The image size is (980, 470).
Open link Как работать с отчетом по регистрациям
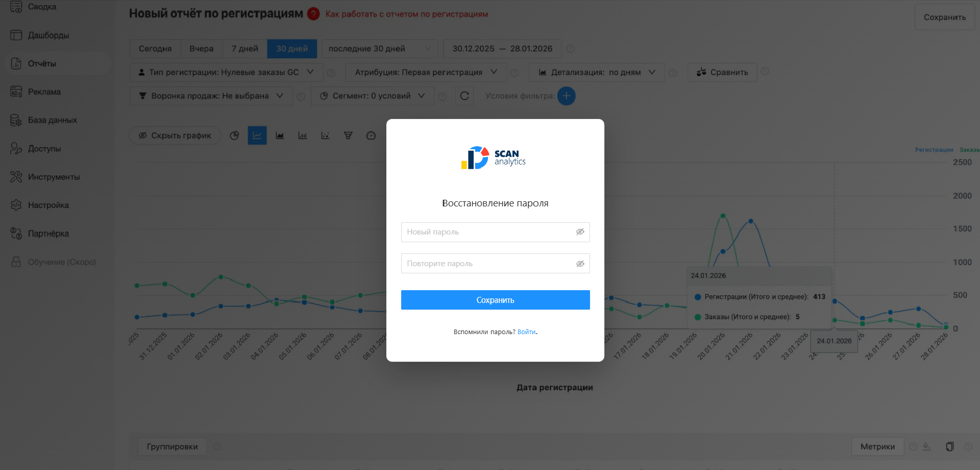tap(407, 14)
